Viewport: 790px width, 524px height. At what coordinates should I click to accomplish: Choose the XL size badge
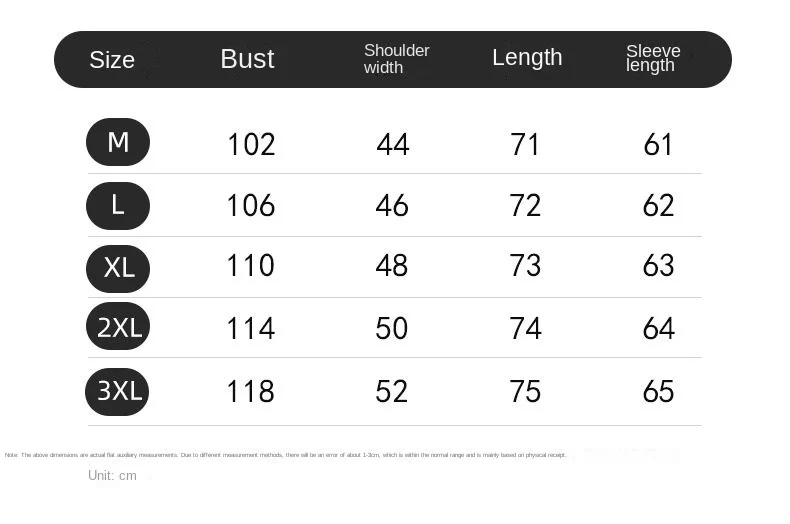coord(118,268)
